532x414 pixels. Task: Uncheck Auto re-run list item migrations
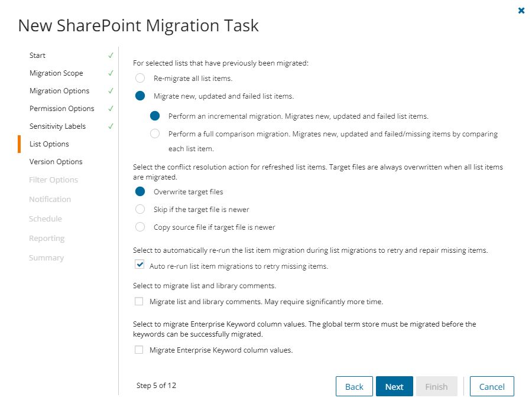[x=139, y=265]
